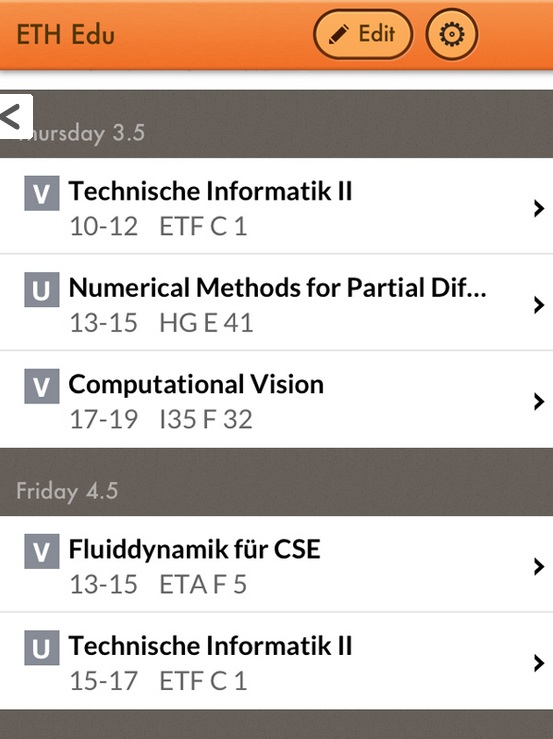This screenshot has height=739, width=553.
Task: Select the Friday 4.5 section header
Action: pyautogui.click(x=276, y=482)
